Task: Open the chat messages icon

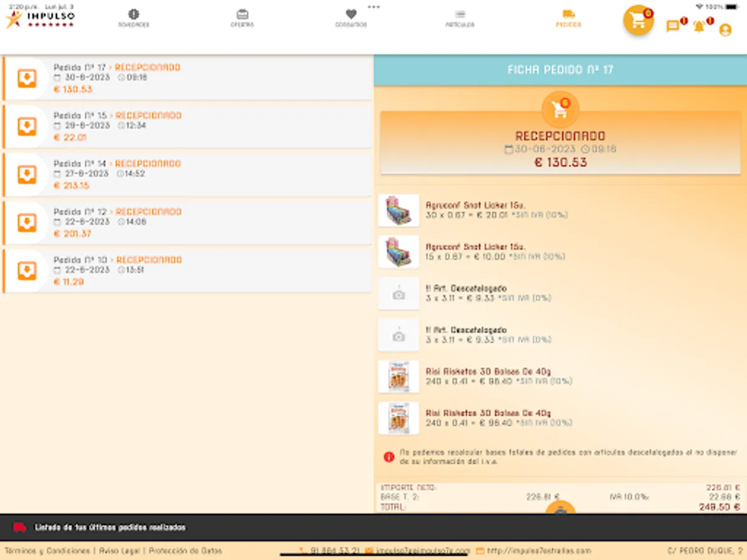Action: 673,26
